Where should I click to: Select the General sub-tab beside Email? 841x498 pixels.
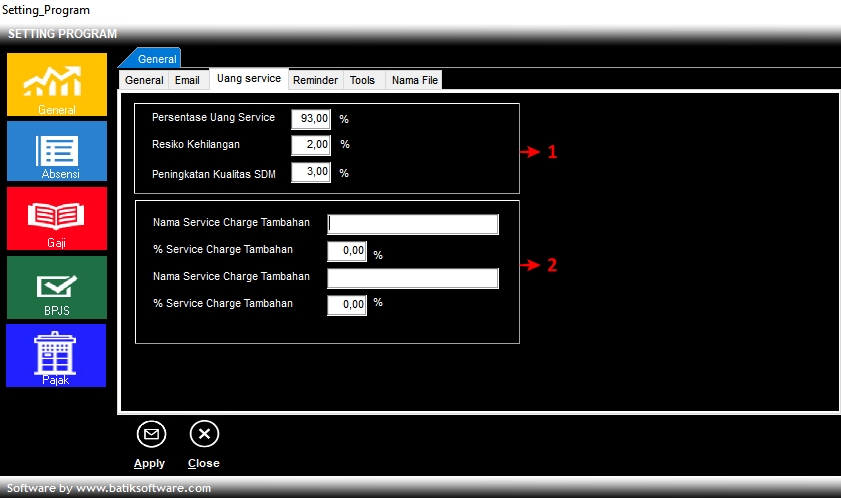(144, 80)
